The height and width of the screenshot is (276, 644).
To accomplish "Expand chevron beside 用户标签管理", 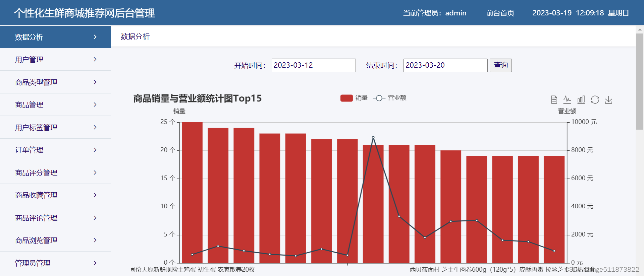I will click(x=95, y=127).
